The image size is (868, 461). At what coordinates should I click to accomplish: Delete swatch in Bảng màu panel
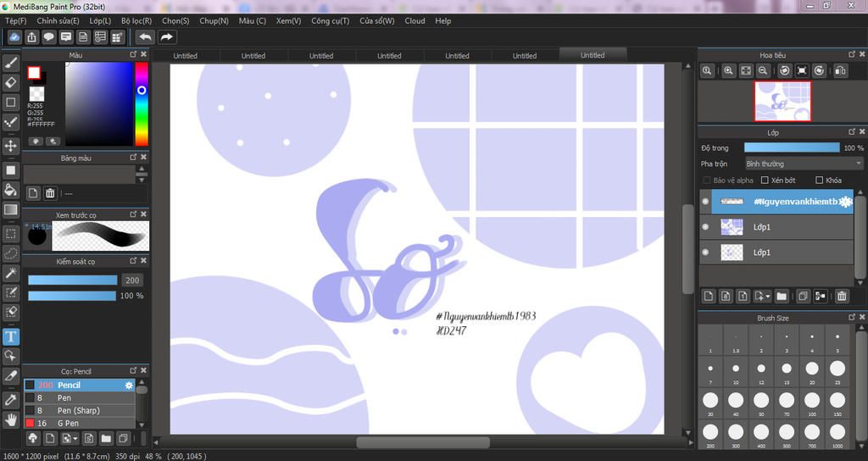[x=50, y=193]
